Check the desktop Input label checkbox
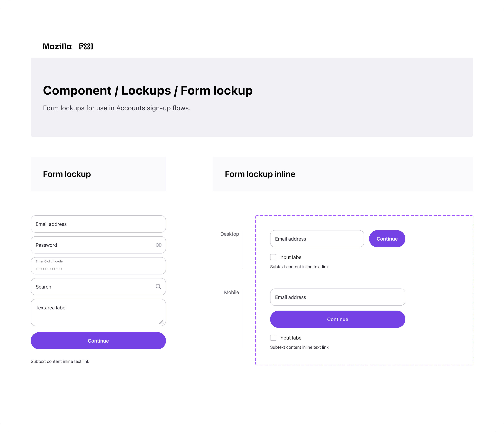 pyautogui.click(x=273, y=257)
